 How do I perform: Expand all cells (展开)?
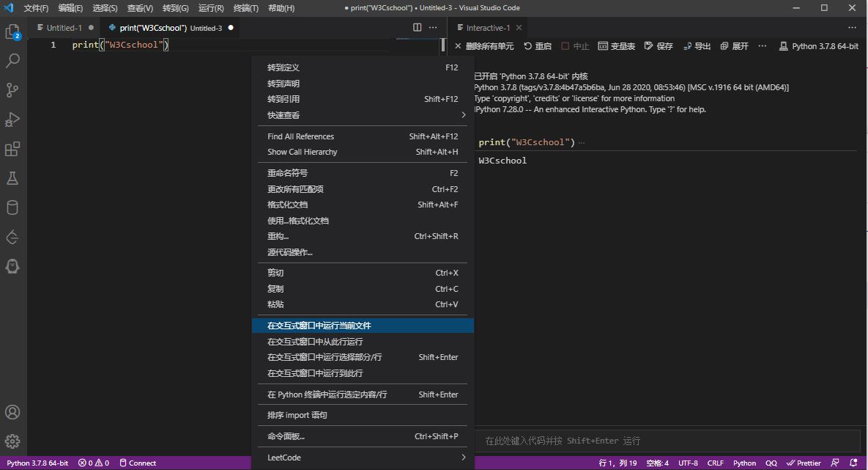(x=735, y=46)
